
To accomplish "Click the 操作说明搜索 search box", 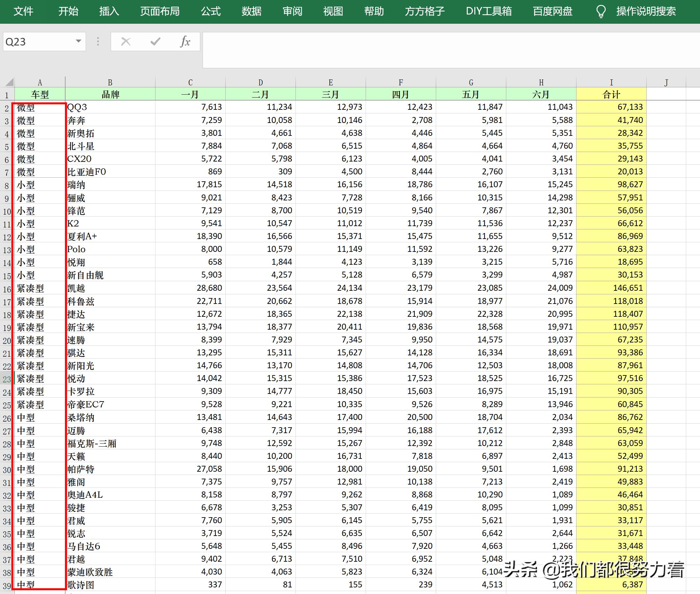I will 646,12.
